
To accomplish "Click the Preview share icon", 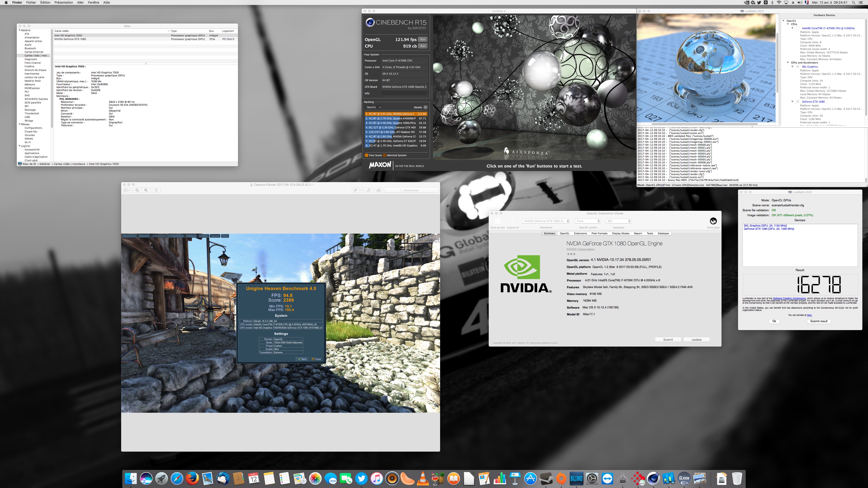I will click(156, 190).
